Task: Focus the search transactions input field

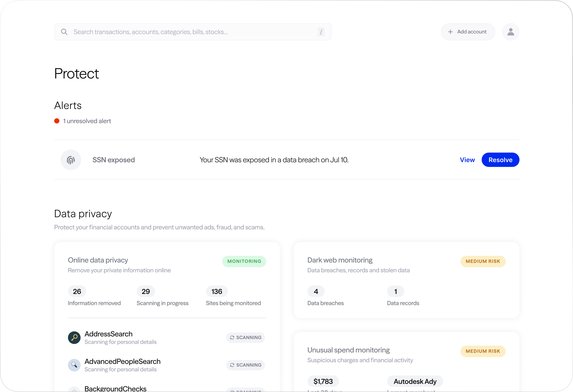Action: tap(192, 32)
